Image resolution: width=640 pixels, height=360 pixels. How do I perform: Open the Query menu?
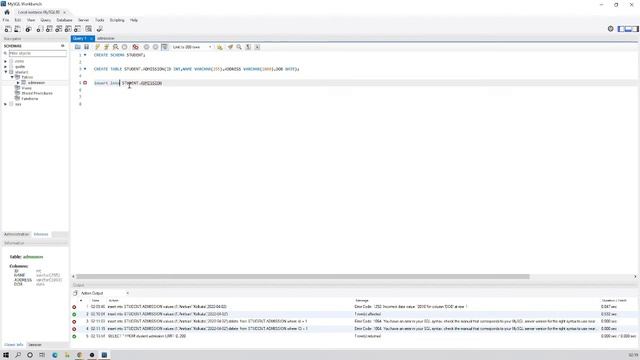(45, 20)
